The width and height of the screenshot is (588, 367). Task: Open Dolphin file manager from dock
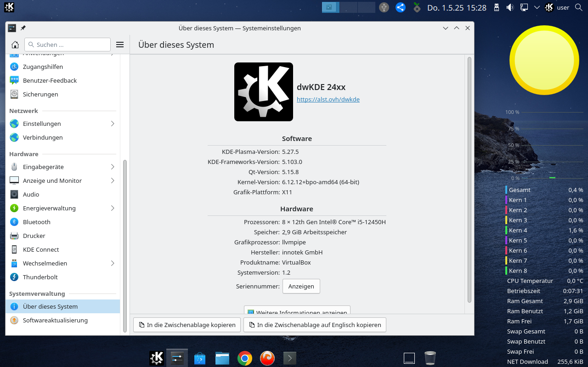point(222,358)
